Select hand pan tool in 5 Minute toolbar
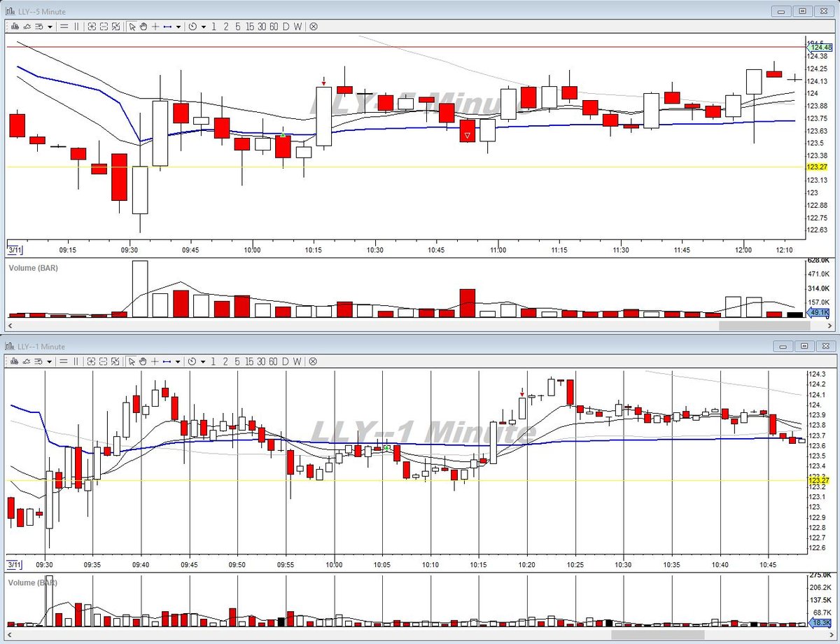840x644 pixels. 143,27
